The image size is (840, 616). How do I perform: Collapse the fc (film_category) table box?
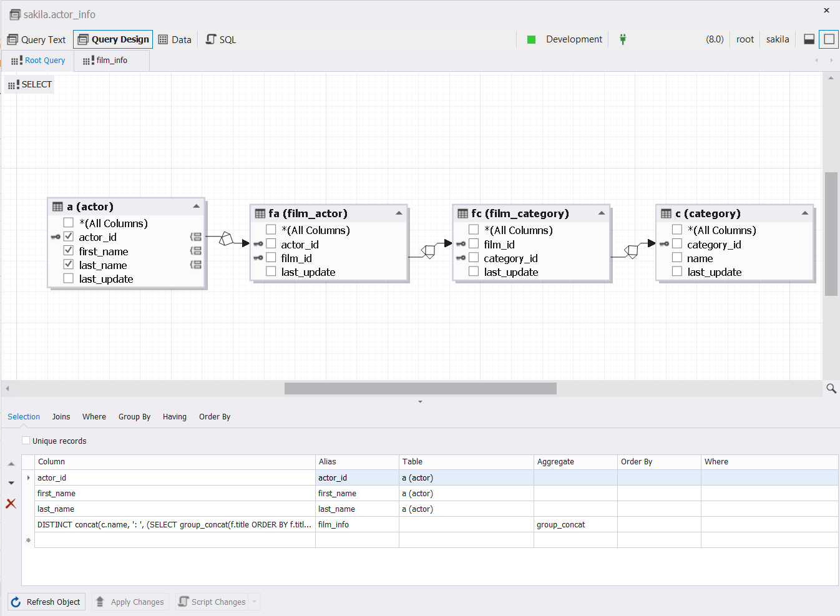[x=602, y=213]
